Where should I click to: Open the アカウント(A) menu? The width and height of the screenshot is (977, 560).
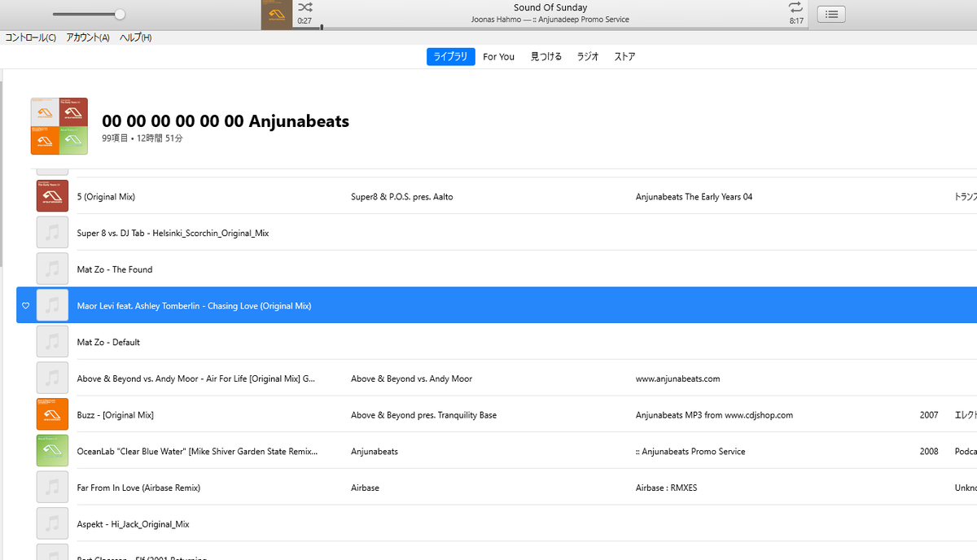point(88,37)
